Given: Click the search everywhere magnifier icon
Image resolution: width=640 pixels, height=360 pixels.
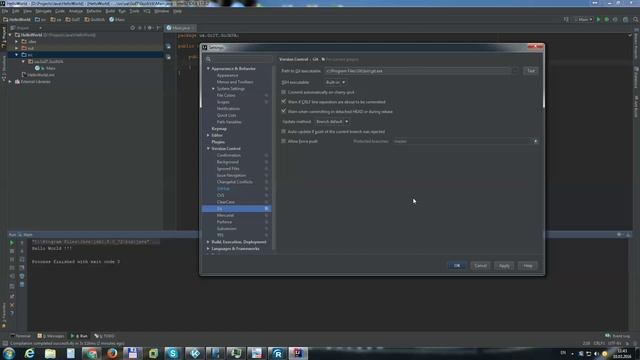Looking at the screenshot, I should point(636,19).
